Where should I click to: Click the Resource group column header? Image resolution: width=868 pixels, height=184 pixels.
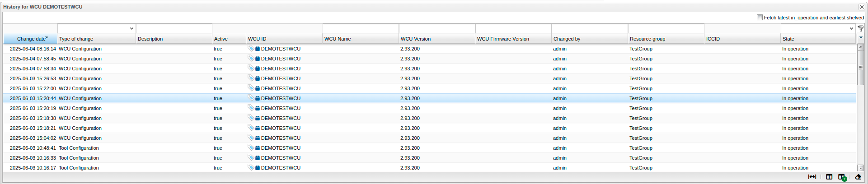[647, 39]
